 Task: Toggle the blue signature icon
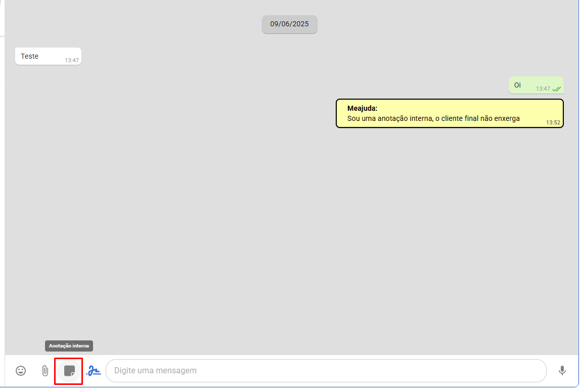tap(94, 371)
